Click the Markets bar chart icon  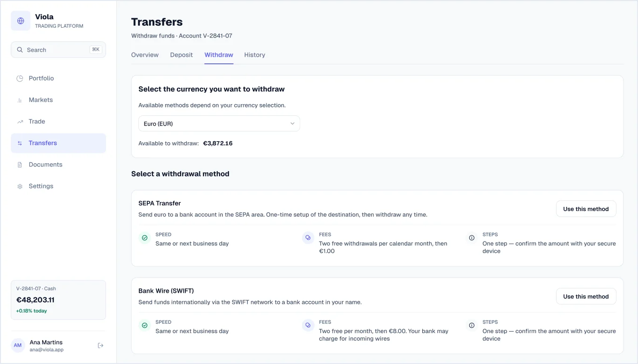coord(20,100)
